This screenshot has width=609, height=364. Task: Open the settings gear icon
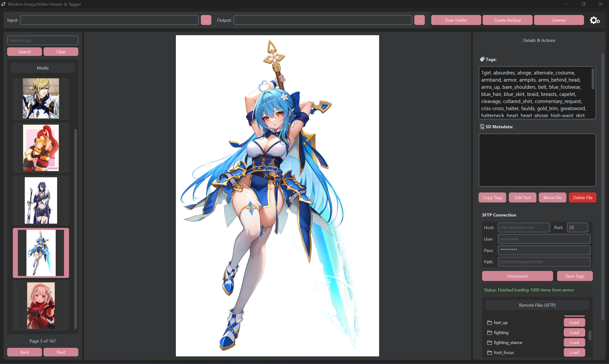click(594, 20)
